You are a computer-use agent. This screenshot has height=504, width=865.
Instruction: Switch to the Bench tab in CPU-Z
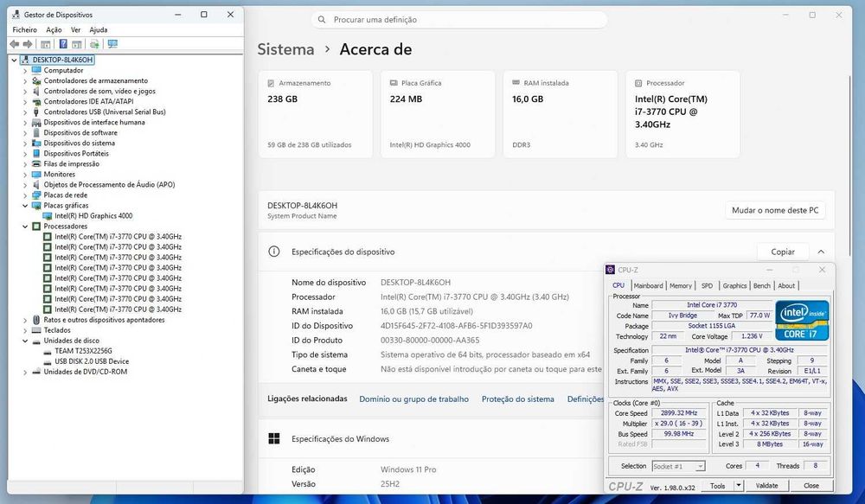[762, 285]
